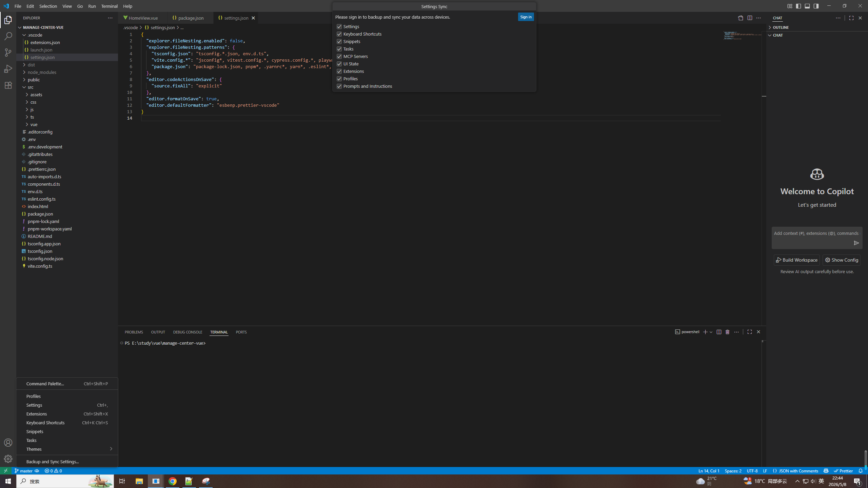This screenshot has width=868, height=488.
Task: Open notifications bell in status bar
Action: (861, 471)
